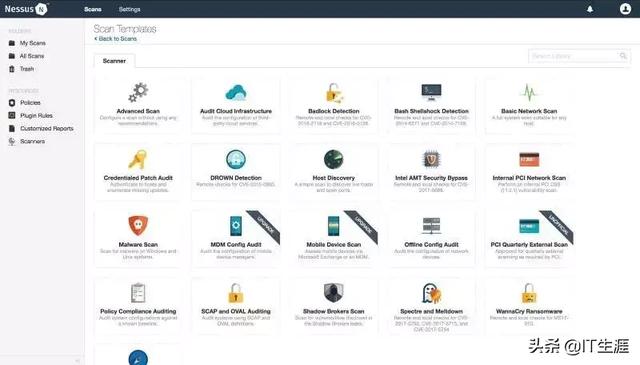
Task: Click the Internal PCI Network Scan title
Action: point(529,178)
